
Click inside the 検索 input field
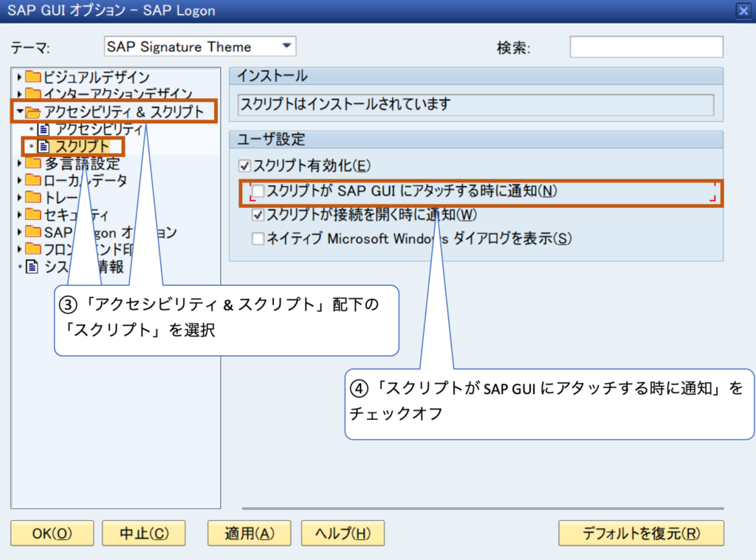coord(646,46)
